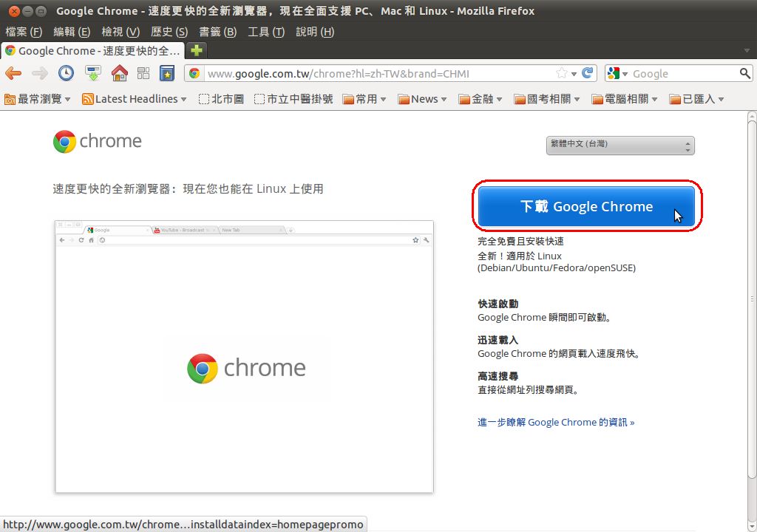Viewport: 757px width, 532px height.
Task: Open a new tab with plus icon
Action: point(196,50)
